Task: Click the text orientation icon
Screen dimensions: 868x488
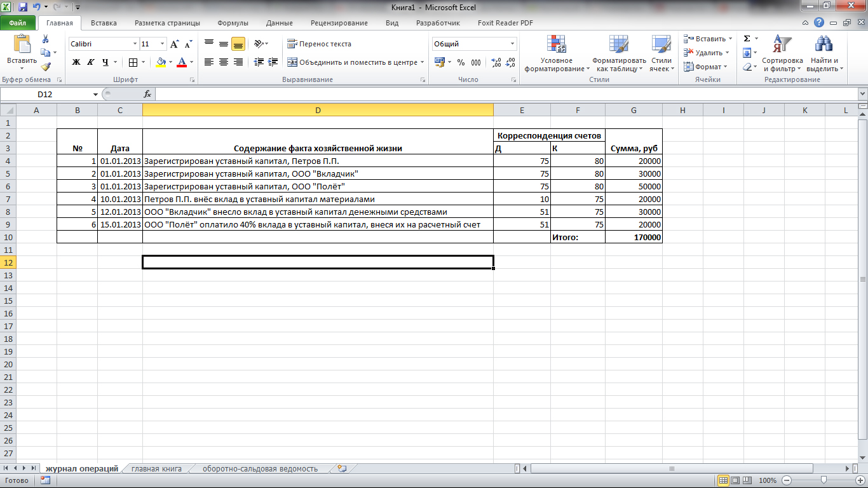Action: tap(259, 44)
